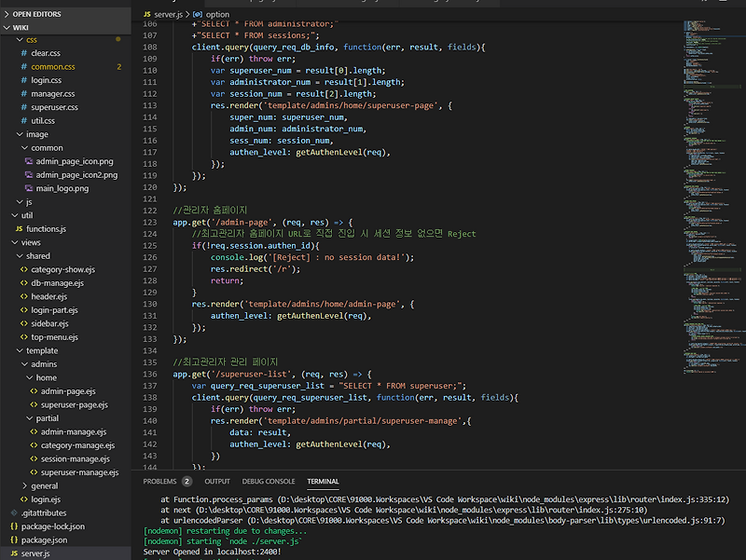Viewport: 746px width, 560px height.
Task: Click the .gitattributes file icon
Action: (13, 512)
